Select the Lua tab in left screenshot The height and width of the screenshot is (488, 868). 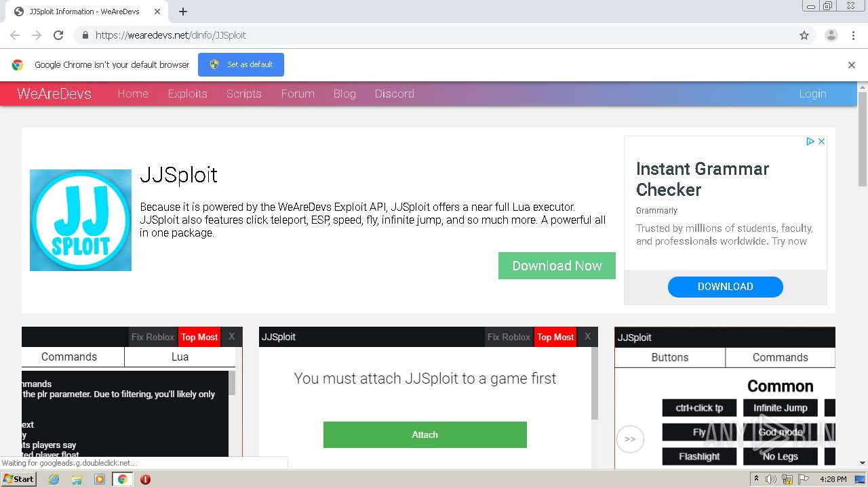coord(180,357)
